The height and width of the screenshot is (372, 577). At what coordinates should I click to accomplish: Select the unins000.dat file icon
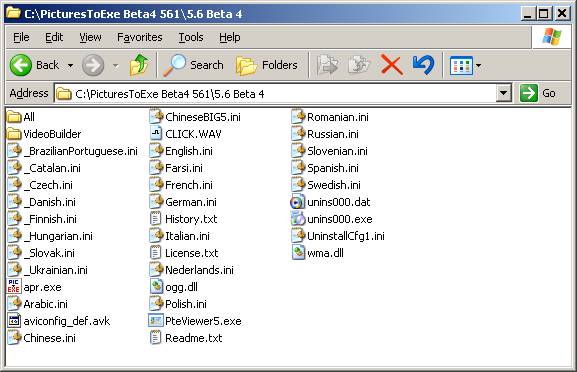[x=298, y=202]
